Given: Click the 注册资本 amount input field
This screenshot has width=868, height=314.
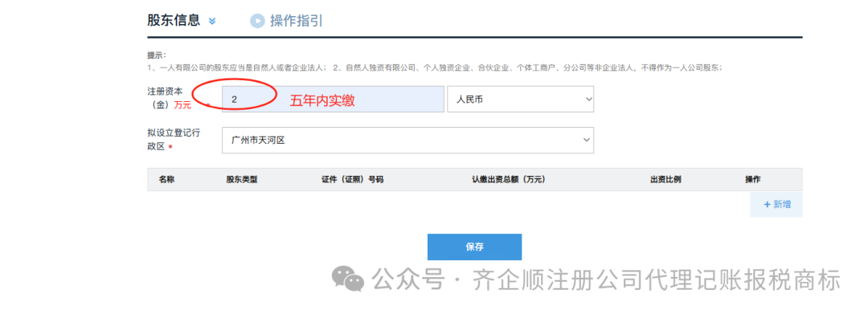Looking at the screenshot, I should click(x=333, y=100).
